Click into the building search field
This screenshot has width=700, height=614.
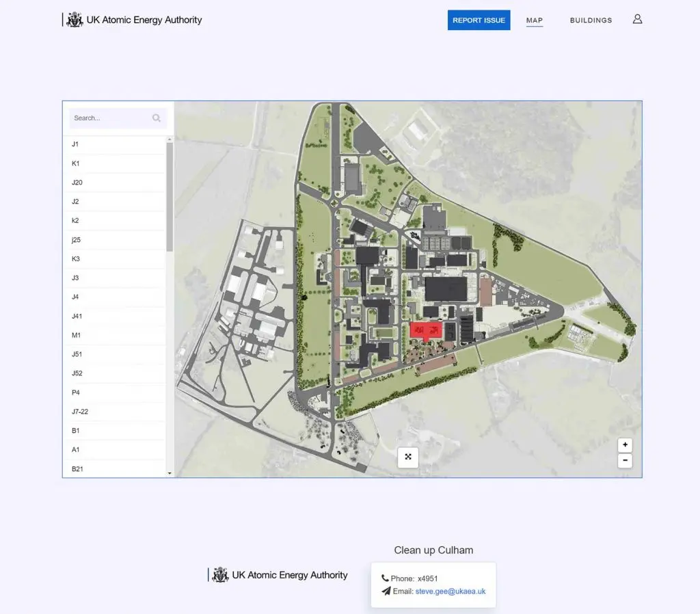coord(111,118)
